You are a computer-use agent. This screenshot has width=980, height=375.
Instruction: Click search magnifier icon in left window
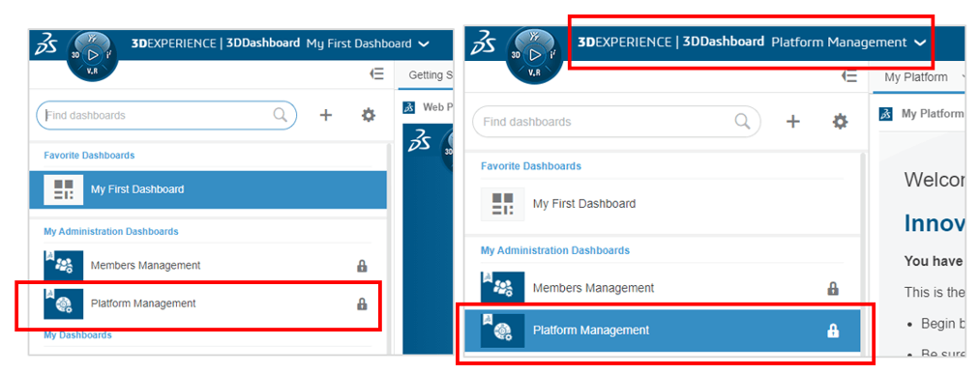(280, 115)
